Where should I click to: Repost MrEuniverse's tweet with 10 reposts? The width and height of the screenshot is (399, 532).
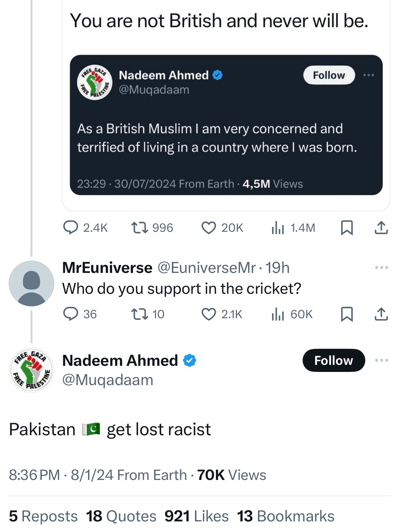148,314
